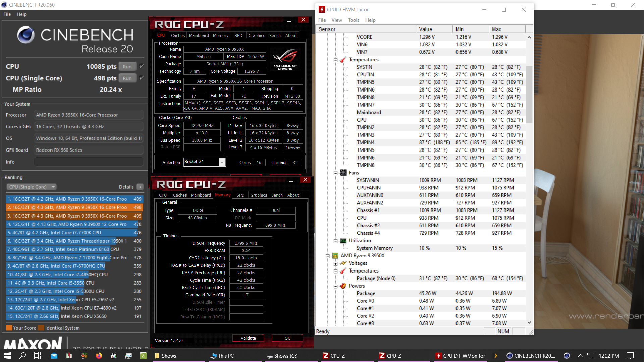Collapse the upper Temperatures node in HWMonitor
Image resolution: width=644 pixels, height=362 pixels.
tap(335, 60)
